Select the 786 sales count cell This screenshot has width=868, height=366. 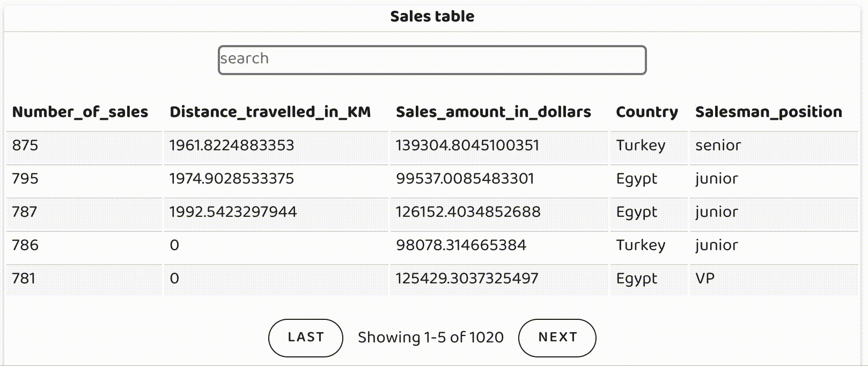click(25, 245)
